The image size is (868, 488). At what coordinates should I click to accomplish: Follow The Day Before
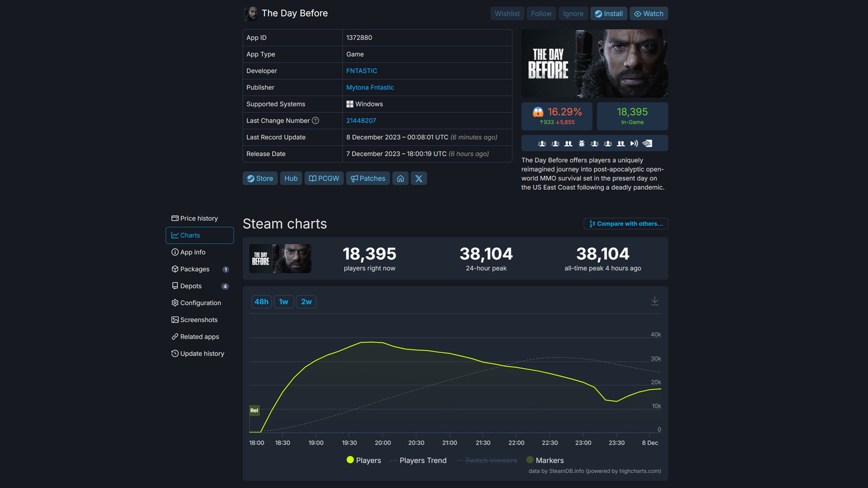[x=541, y=14]
